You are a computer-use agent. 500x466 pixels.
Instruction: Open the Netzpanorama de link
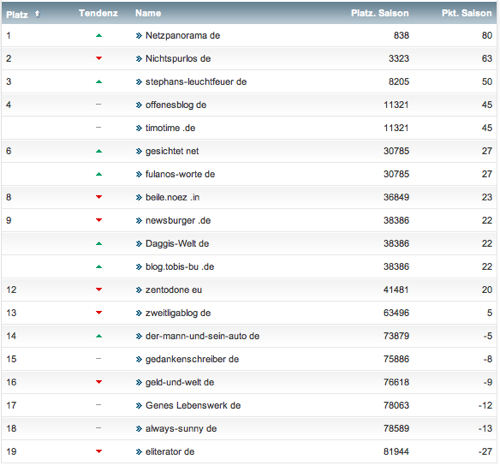[183, 35]
